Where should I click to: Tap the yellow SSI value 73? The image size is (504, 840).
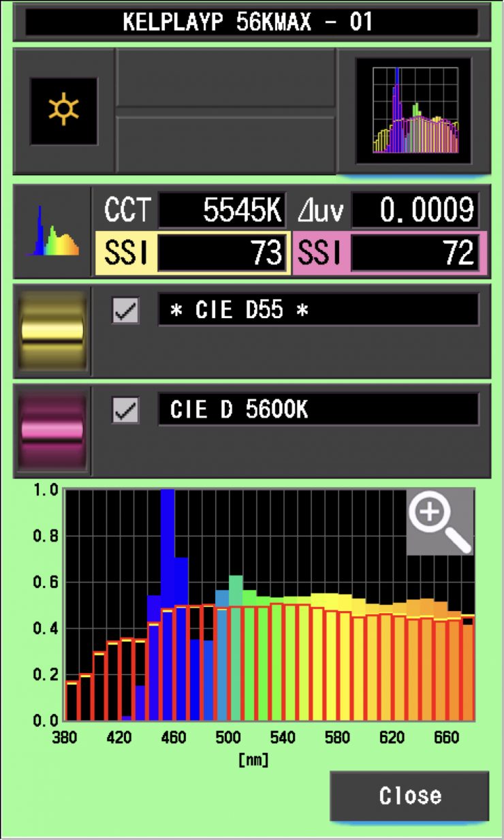tap(222, 253)
